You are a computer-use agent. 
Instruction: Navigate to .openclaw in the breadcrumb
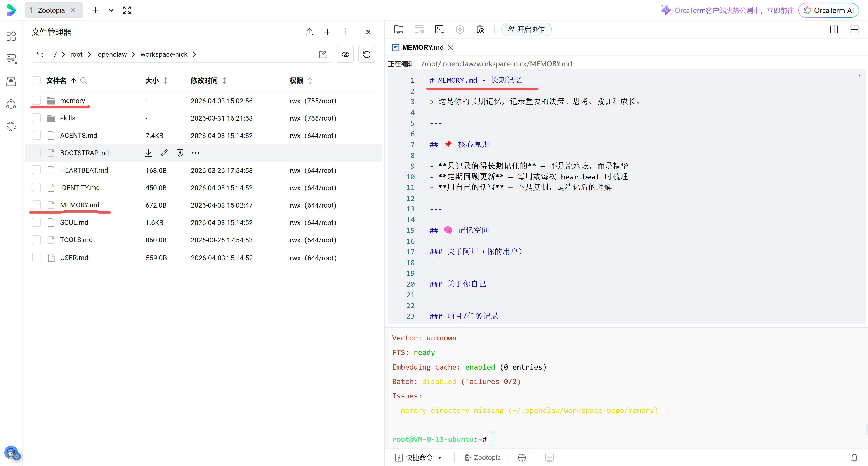[111, 54]
